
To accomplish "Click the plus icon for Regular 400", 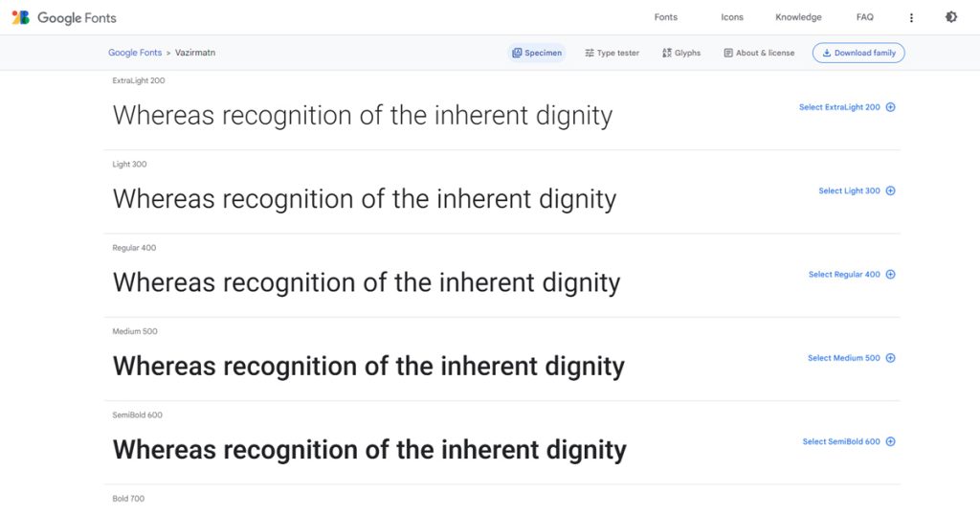I will [x=890, y=275].
